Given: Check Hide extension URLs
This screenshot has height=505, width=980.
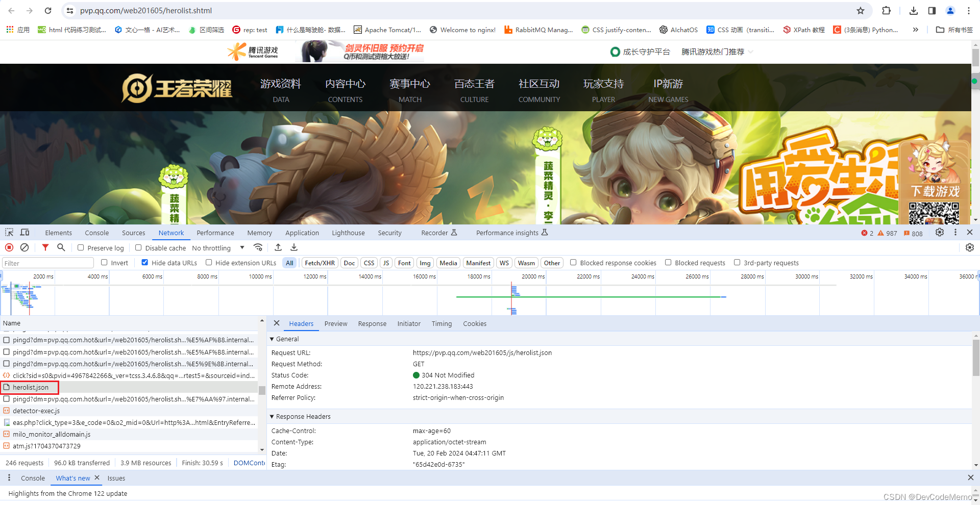Looking at the screenshot, I should pyautogui.click(x=209, y=263).
